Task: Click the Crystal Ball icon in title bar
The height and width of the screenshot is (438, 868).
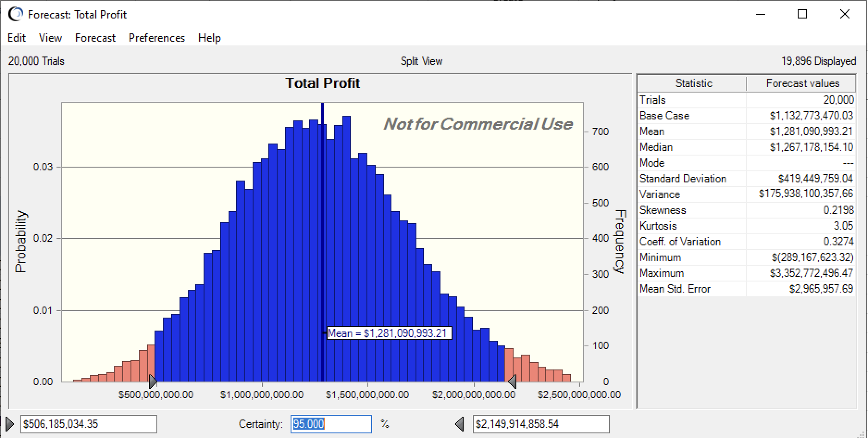Action: 15,14
